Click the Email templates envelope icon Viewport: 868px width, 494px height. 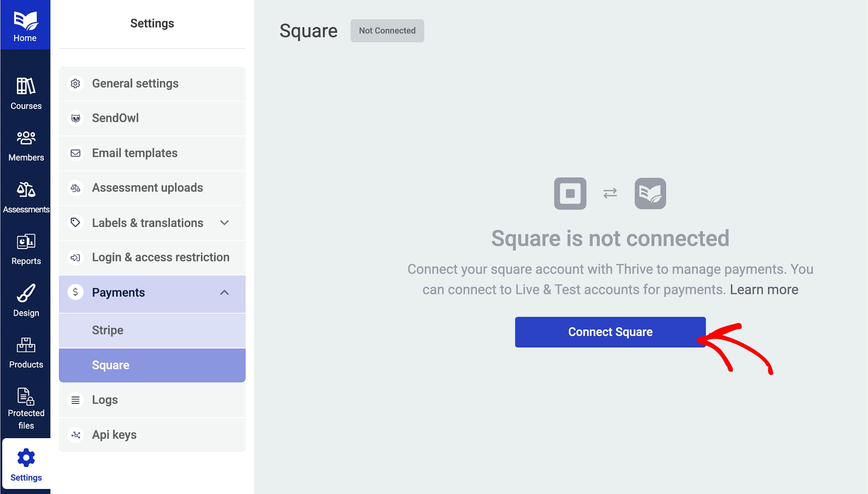coord(76,153)
